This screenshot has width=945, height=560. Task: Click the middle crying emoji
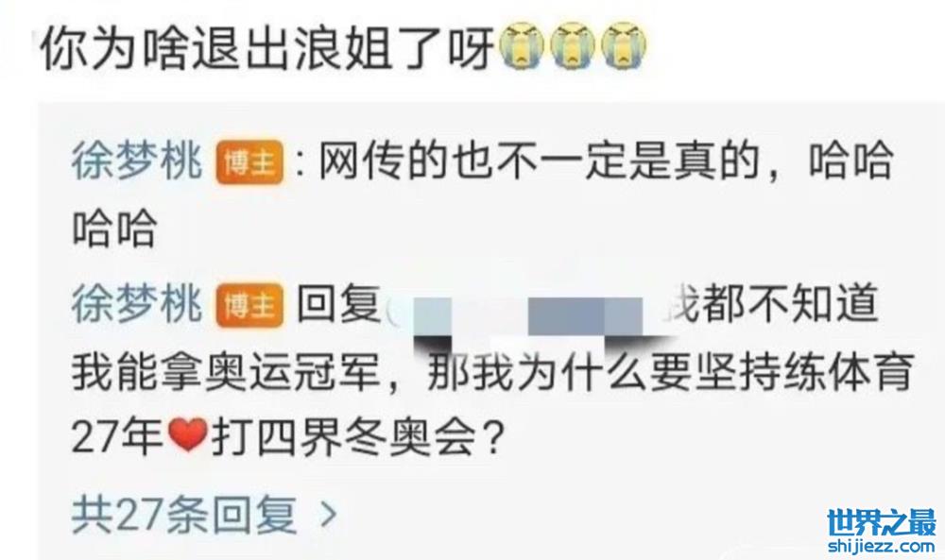pos(573,46)
